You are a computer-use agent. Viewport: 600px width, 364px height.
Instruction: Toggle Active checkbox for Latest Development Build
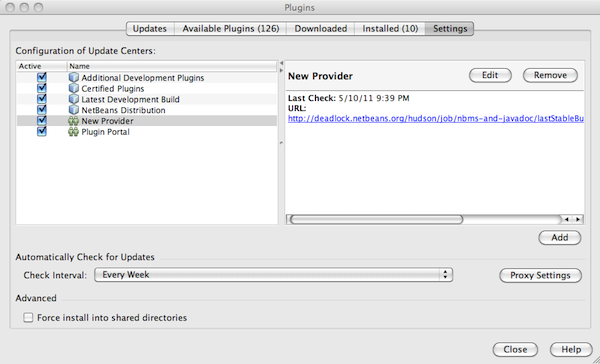click(42, 99)
